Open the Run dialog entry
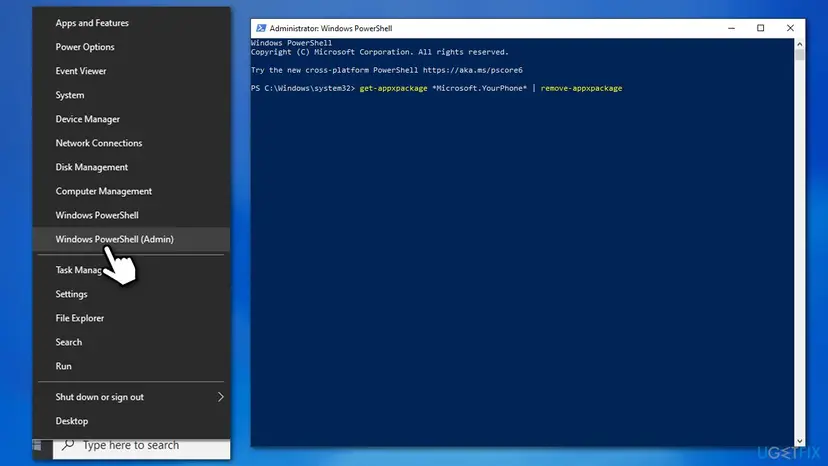828x466 pixels. 131,366
